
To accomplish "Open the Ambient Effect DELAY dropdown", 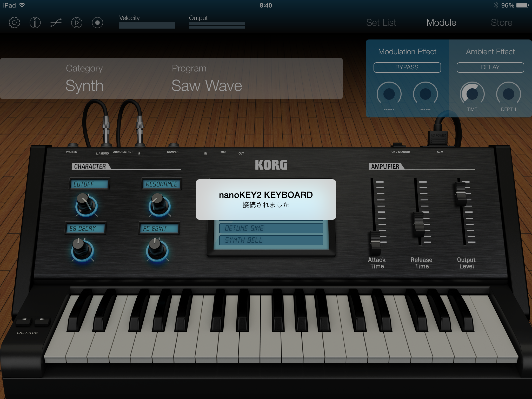I will pos(490,67).
